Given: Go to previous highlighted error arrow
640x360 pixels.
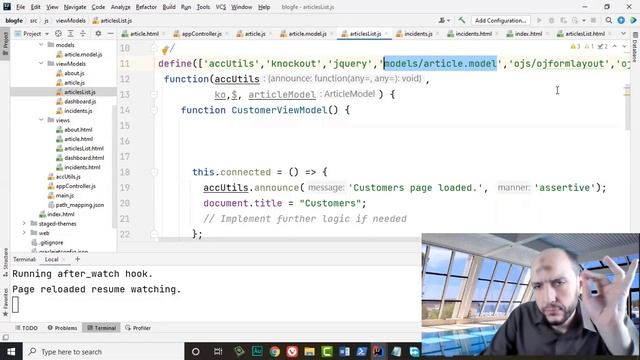Looking at the screenshot, I should point(615,47).
